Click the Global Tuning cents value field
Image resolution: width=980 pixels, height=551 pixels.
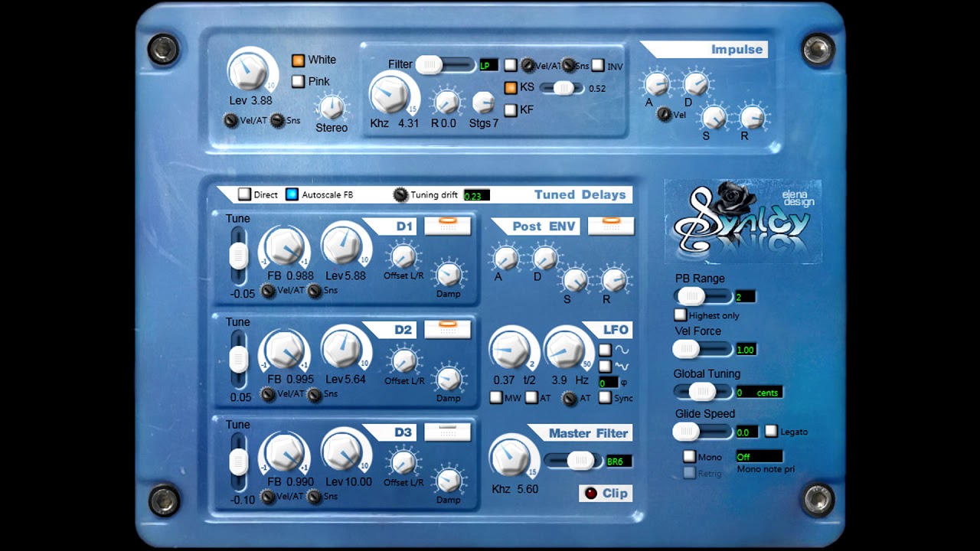pyautogui.click(x=759, y=393)
